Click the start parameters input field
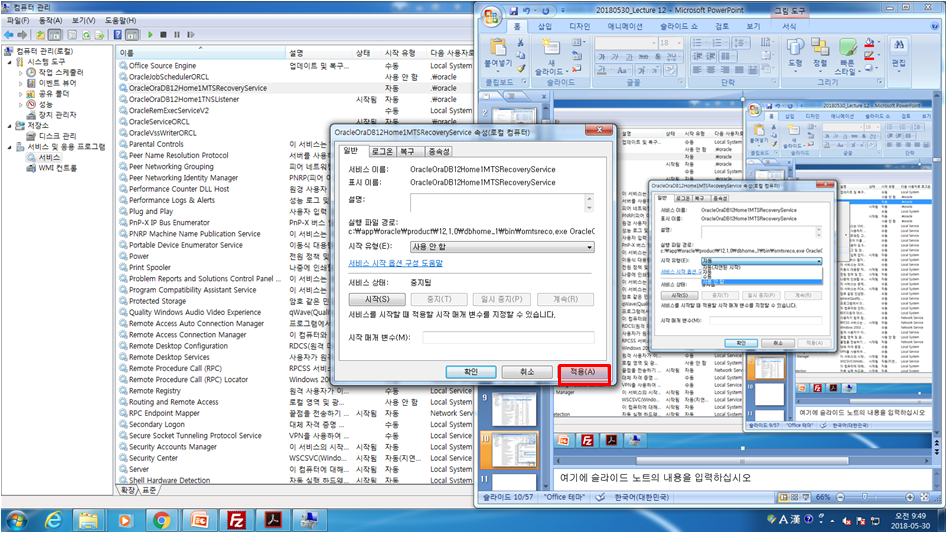 pyautogui.click(x=509, y=337)
